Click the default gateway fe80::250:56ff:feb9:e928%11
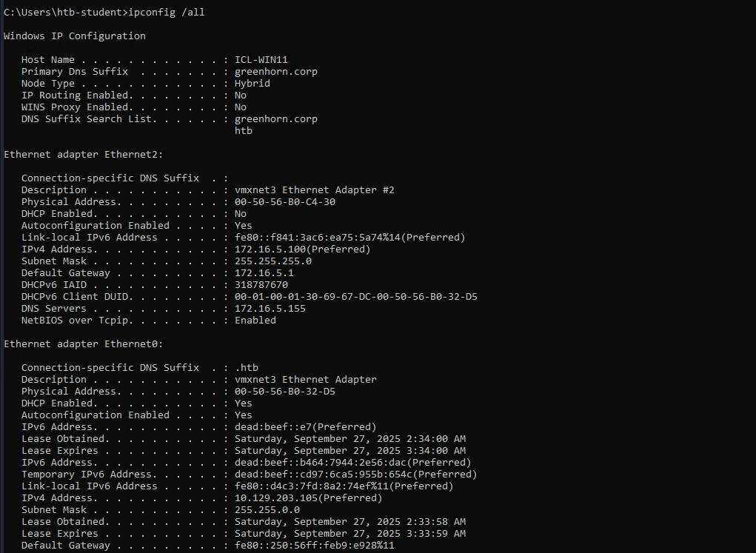Image resolution: width=756 pixels, height=553 pixels. [314, 546]
